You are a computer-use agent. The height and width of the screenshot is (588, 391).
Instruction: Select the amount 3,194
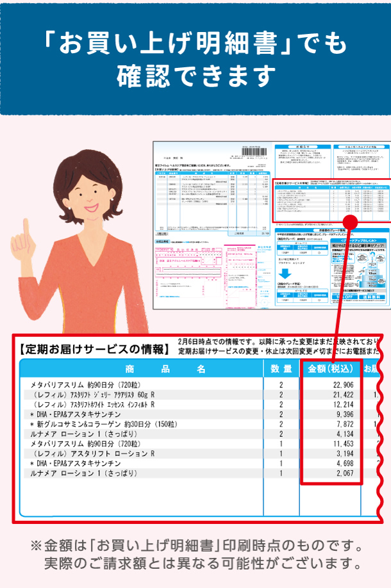pyautogui.click(x=345, y=453)
